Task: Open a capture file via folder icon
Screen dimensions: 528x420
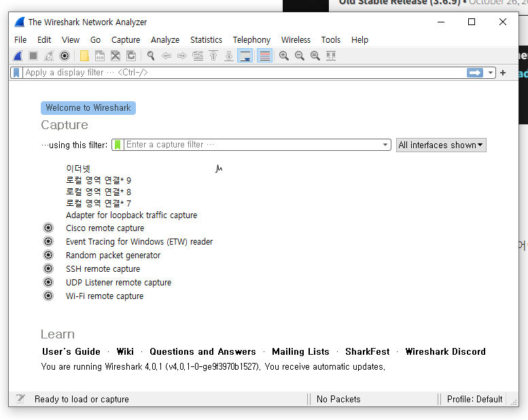Action: [x=84, y=56]
